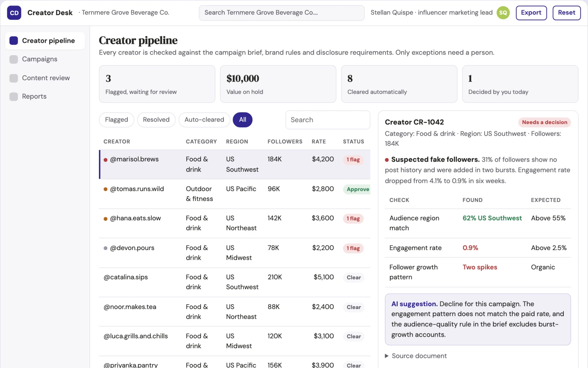Click the Reset button
The width and height of the screenshot is (588, 368).
click(x=566, y=13)
